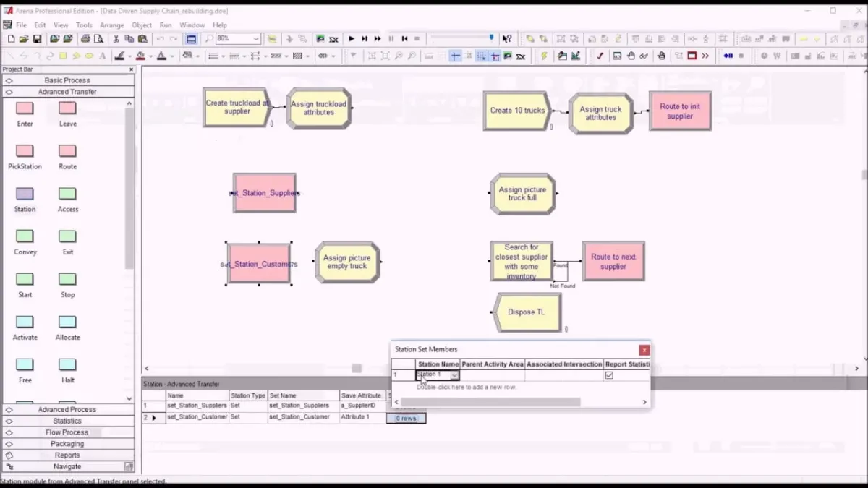The width and height of the screenshot is (868, 488).
Task: Open the Navigate panel
Action: (67, 467)
